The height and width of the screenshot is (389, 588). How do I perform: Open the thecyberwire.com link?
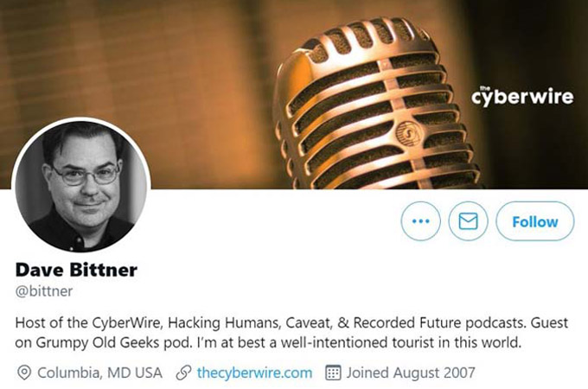tap(254, 373)
